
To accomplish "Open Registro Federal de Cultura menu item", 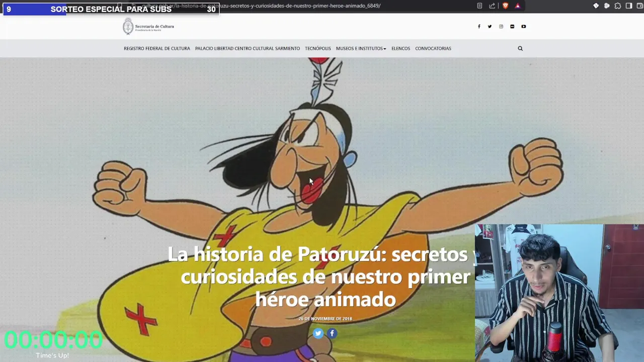I will tap(157, 49).
